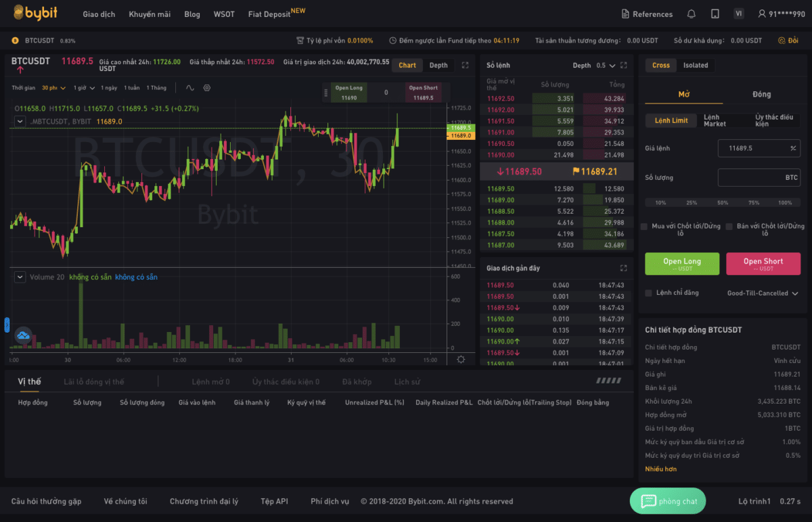Image resolution: width=812 pixels, height=522 pixels.
Task: Click the pink up arrow under BTCUSDT
Action: (x=20, y=70)
